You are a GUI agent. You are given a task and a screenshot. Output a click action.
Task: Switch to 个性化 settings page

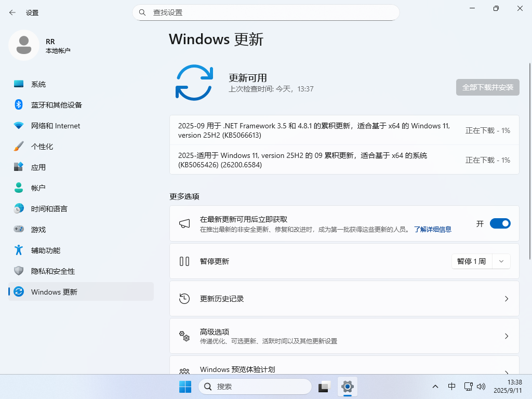tap(81, 146)
